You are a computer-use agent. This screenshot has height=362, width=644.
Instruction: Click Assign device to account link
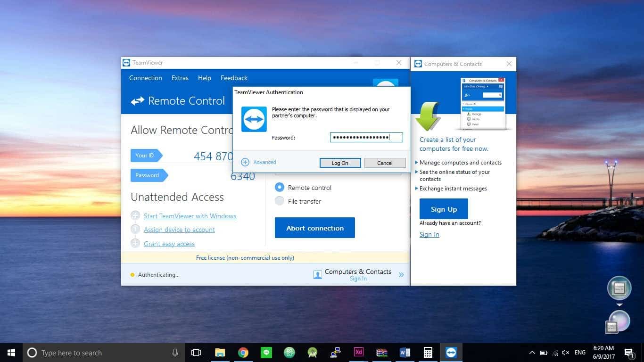179,230
